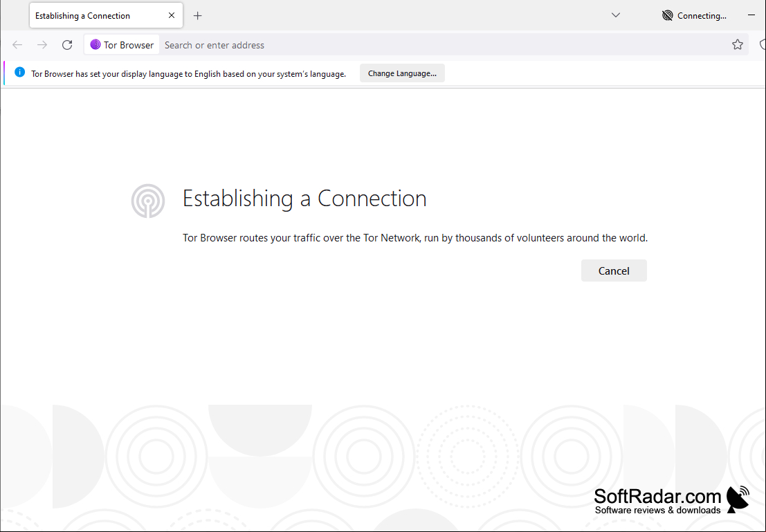Click the back navigation arrow
Image resolution: width=766 pixels, height=532 pixels.
click(17, 45)
